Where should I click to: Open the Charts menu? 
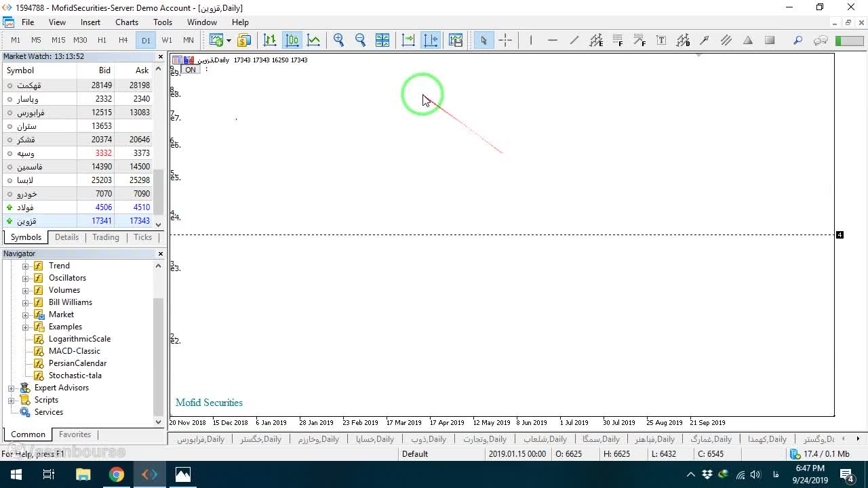coord(127,22)
